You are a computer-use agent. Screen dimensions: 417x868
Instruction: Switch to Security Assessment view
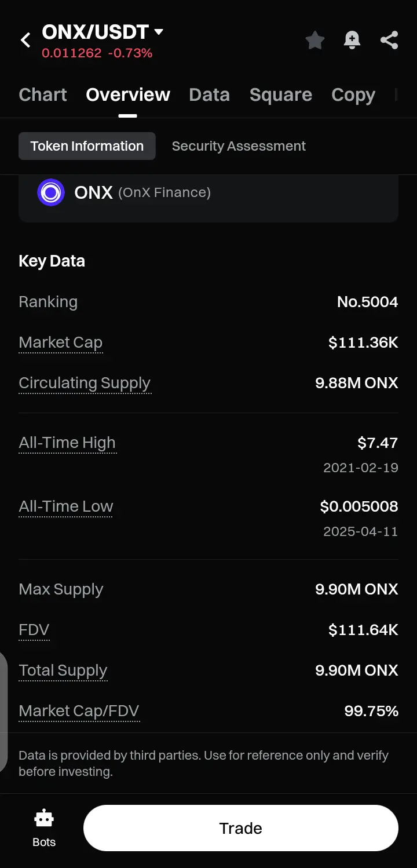coord(239,146)
